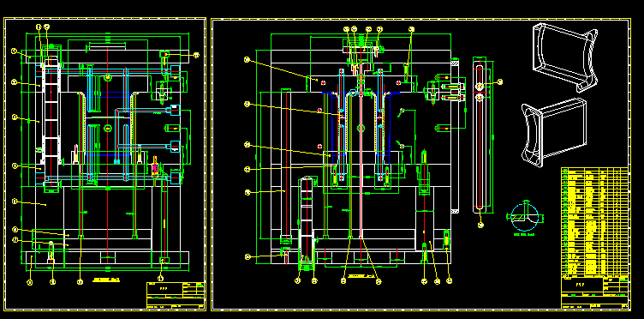
Task: Click the title block below the parts list
Action: (594, 293)
